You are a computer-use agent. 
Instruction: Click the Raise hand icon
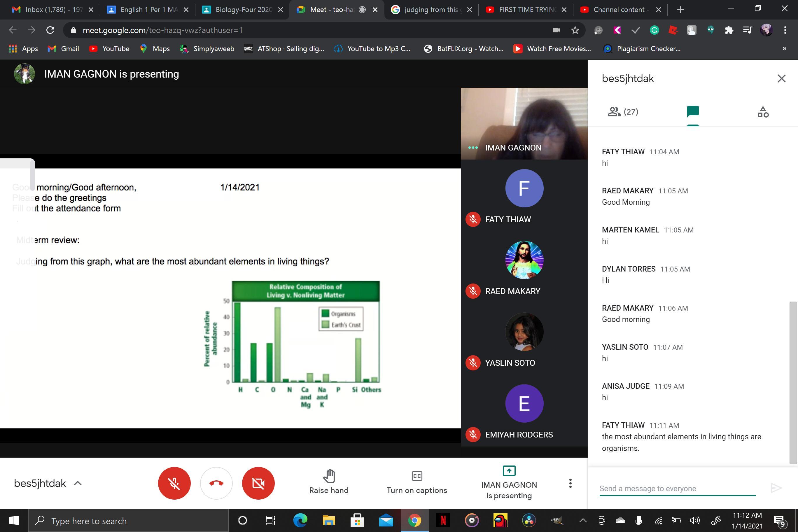coord(328,476)
